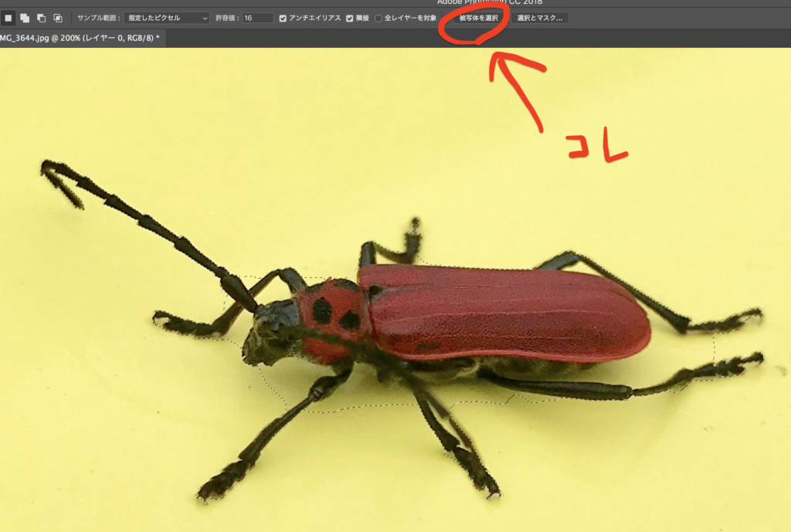Open the サンプル範囲 dropdown
Viewport: 791px width, 532px height.
[x=166, y=18]
